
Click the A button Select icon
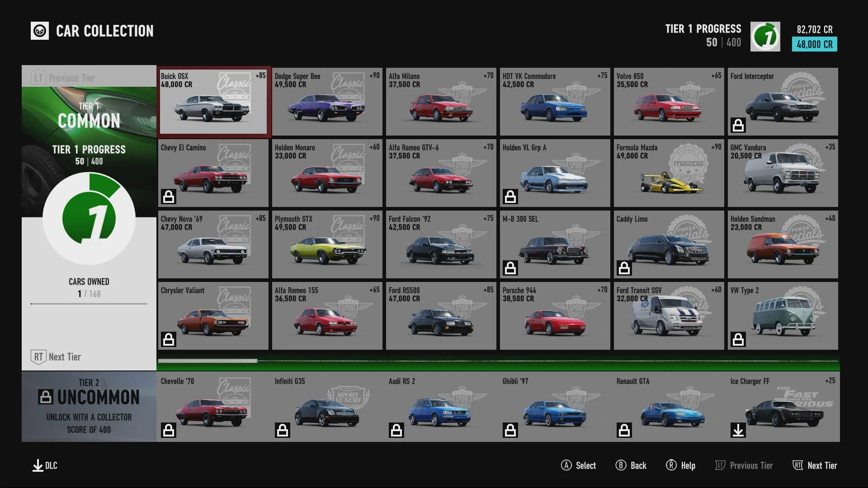(566, 465)
